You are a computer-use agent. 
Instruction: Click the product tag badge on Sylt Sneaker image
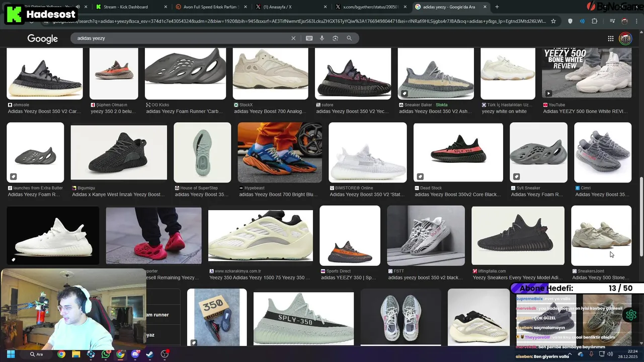tap(516, 176)
